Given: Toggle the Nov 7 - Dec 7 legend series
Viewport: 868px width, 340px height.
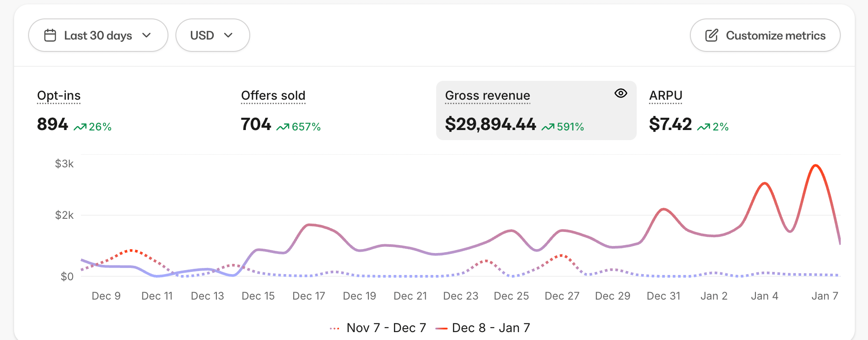Looking at the screenshot, I should click(x=386, y=328).
